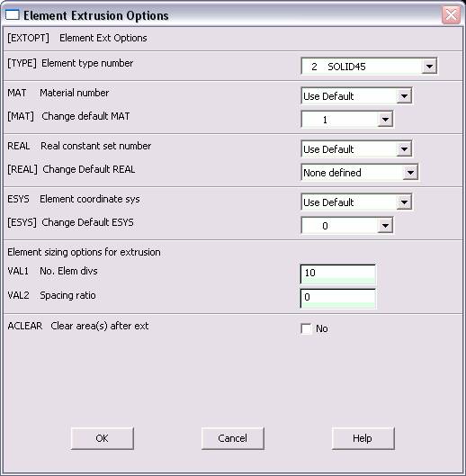Image resolution: width=466 pixels, height=476 pixels.
Task: Click the OK button
Action: click(103, 438)
